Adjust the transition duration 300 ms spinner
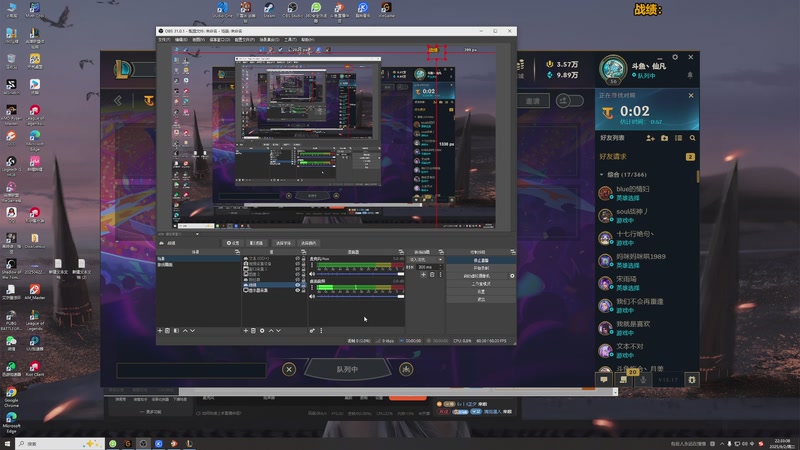The image size is (800, 450). tap(429, 267)
